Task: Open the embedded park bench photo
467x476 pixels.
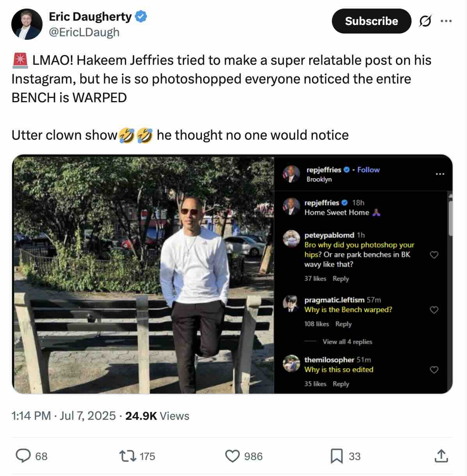Action: pos(143,274)
